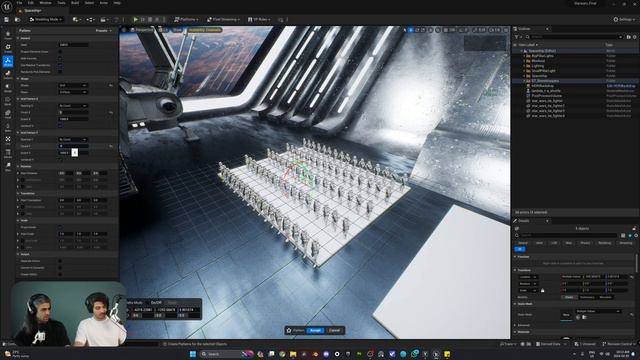Open the Plane dropdown under Shape
Image resolution: width=640 pixels, height=360 pixels.
click(x=73, y=92)
